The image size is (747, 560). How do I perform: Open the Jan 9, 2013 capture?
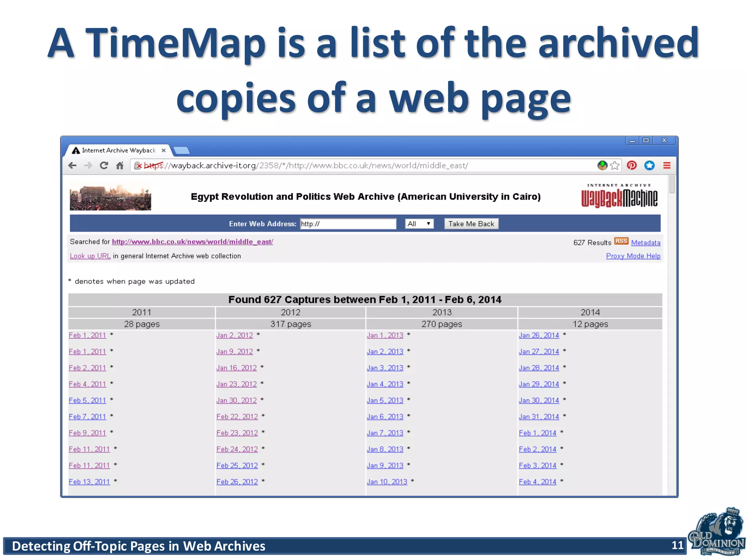(x=385, y=465)
